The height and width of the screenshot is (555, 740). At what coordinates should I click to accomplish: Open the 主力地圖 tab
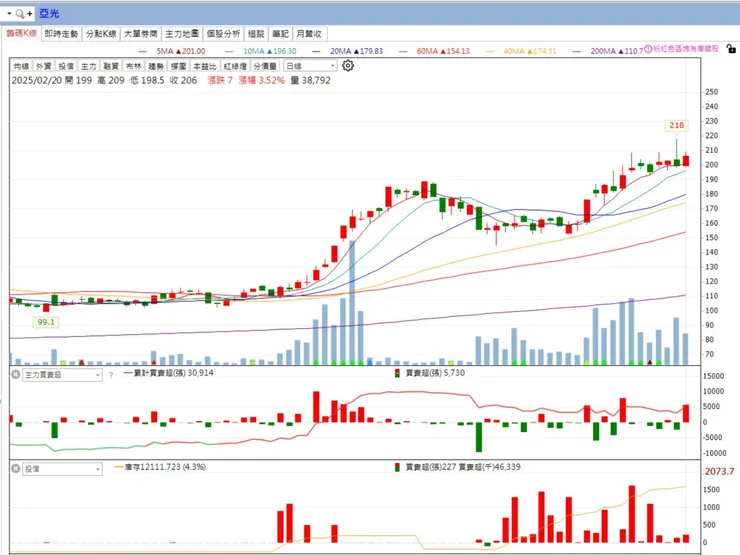click(182, 34)
